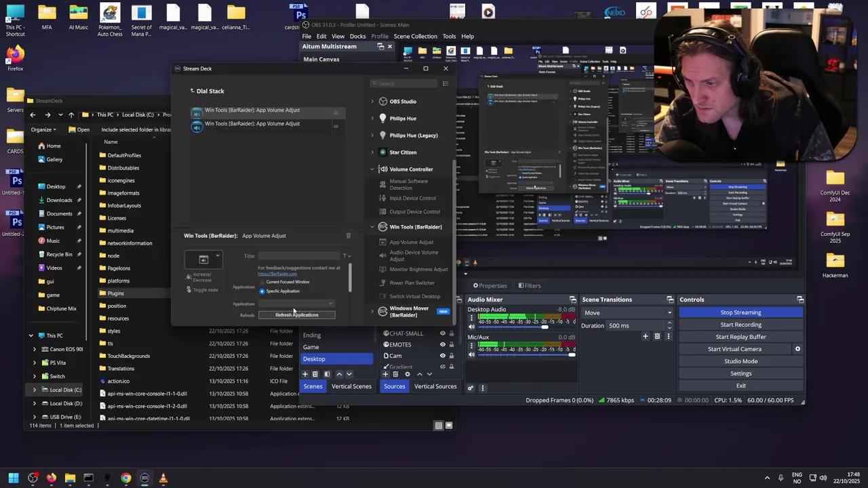This screenshot has width=868, height=488.
Task: Open Virtual Camera settings gear
Action: pyautogui.click(x=797, y=349)
